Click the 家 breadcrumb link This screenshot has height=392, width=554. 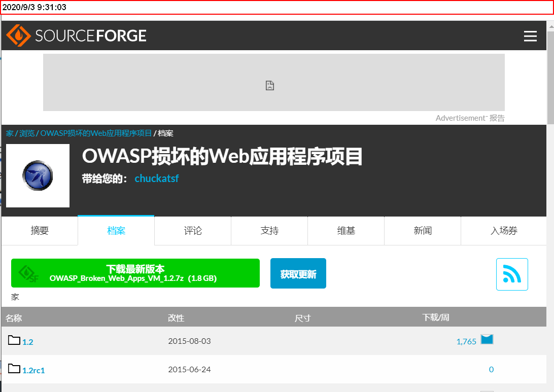click(x=10, y=133)
